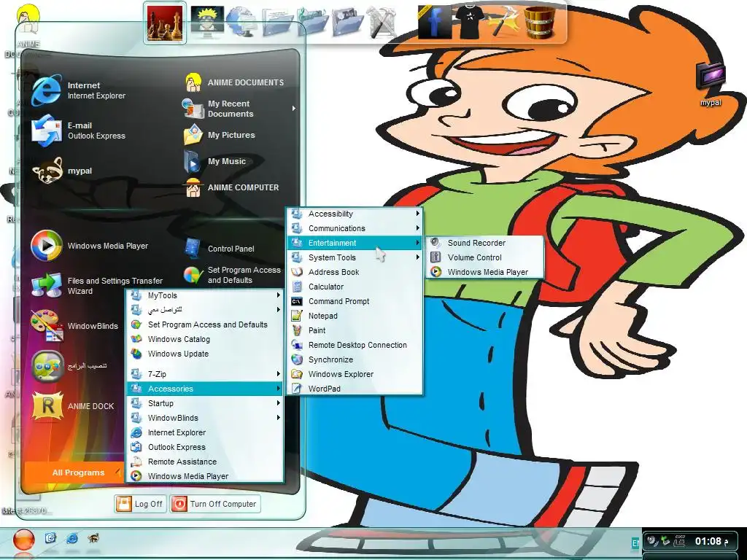Expand the System Tools submenu

[x=355, y=257]
